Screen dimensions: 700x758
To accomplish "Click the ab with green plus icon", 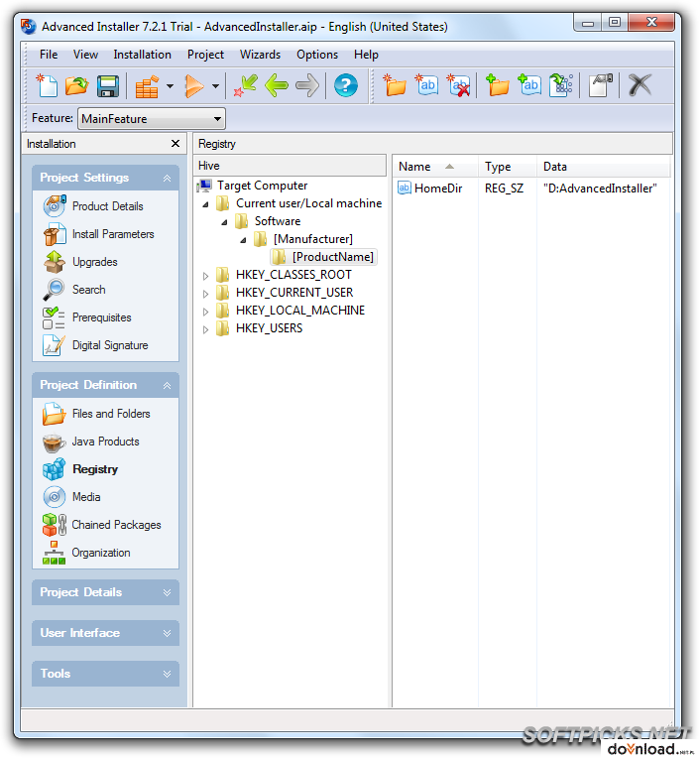I will click(x=529, y=85).
